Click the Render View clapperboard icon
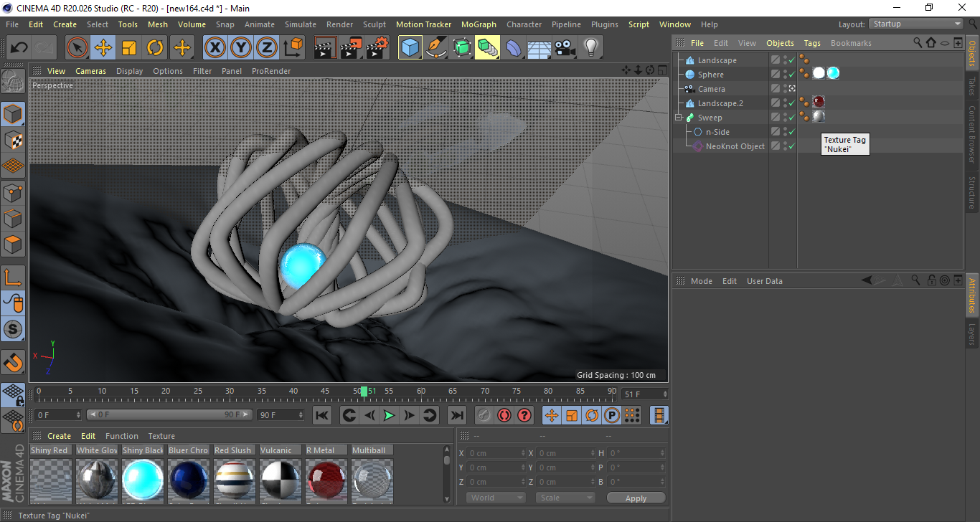980x522 pixels. [326, 48]
